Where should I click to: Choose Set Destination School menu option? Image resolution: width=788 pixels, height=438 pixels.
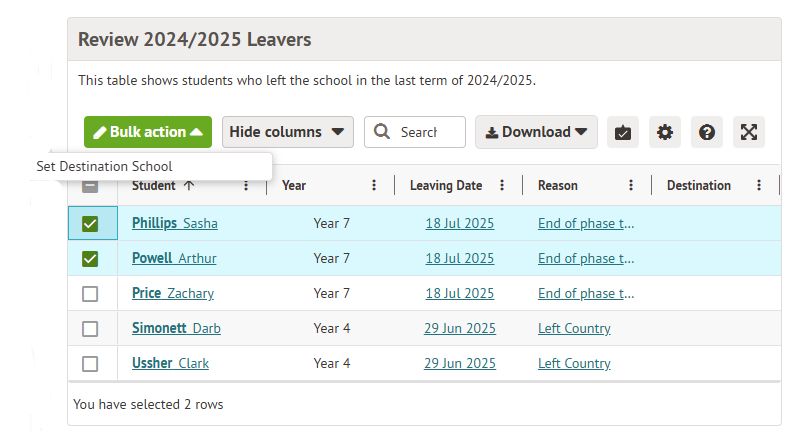tap(105, 166)
